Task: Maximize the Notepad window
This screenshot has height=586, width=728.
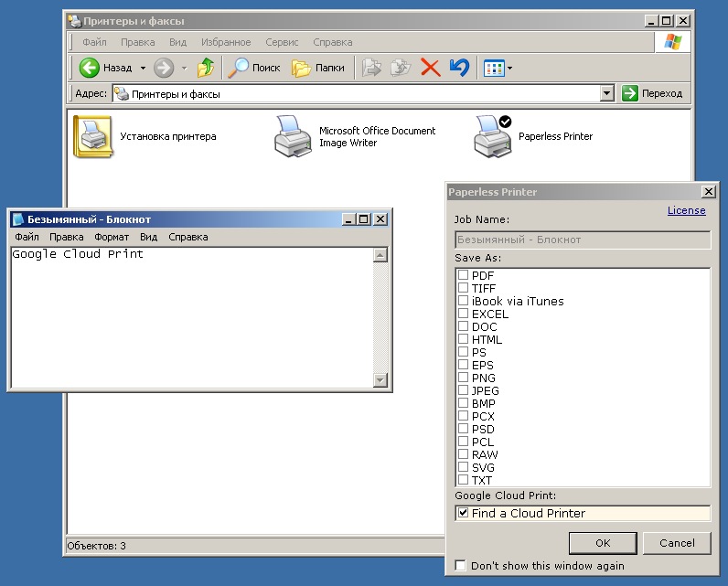Action: [364, 219]
